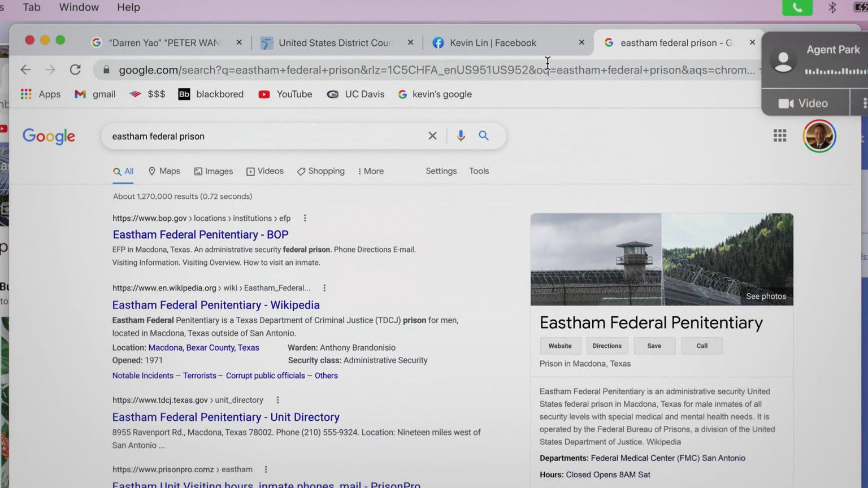Screen dimensions: 868x488
Task: Select the Images search tab
Action: [214, 171]
